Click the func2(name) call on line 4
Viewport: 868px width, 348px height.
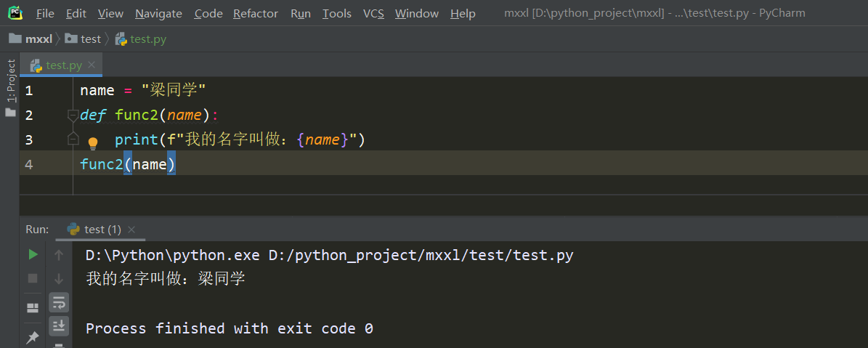pyautogui.click(x=128, y=164)
